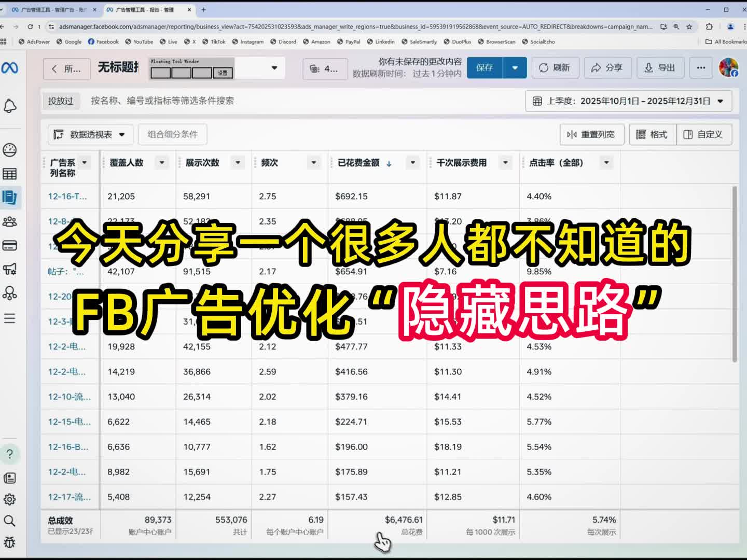Select the account overview speedometer icon
Screen dimensions: 747x560
tap(10, 149)
